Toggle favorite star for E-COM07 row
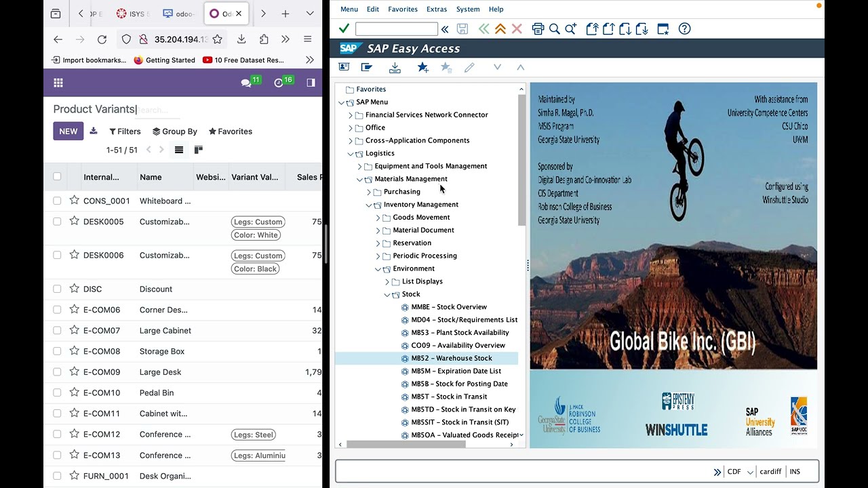Image resolution: width=868 pixels, height=488 pixels. (x=75, y=330)
